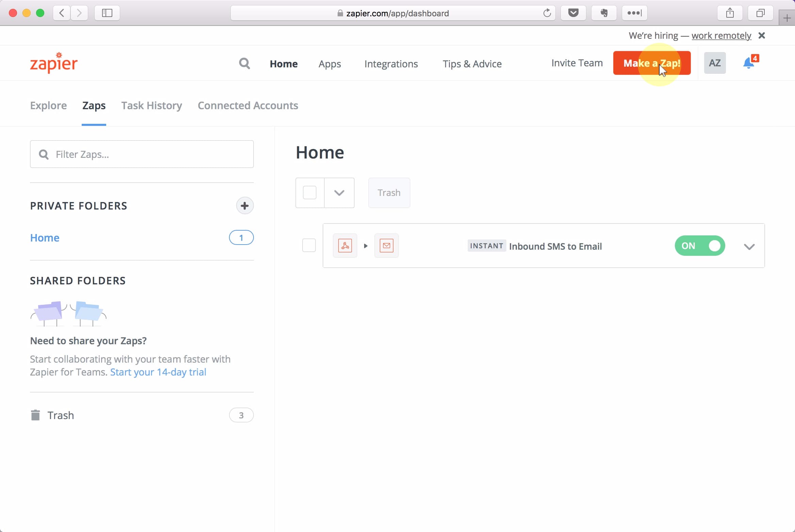Open the Integrations nav item
The height and width of the screenshot is (532, 795).
click(391, 64)
